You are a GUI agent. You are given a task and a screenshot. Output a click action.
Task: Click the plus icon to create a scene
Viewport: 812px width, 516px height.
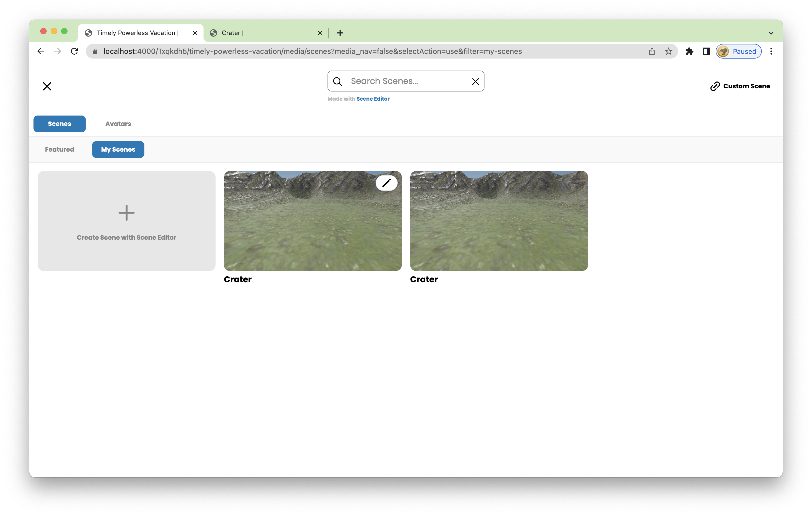tap(126, 213)
